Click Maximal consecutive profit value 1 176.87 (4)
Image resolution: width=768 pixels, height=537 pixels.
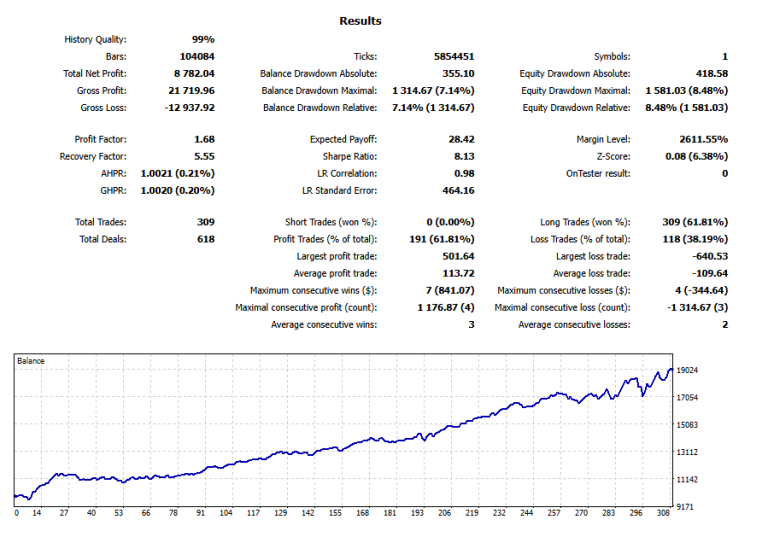[446, 308]
